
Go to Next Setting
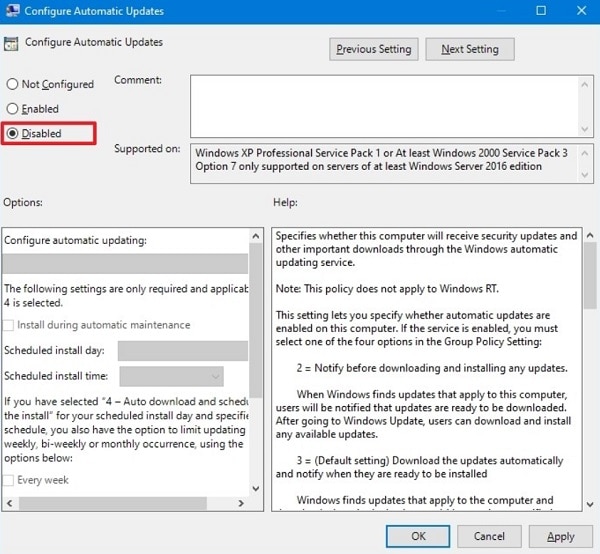tap(470, 49)
